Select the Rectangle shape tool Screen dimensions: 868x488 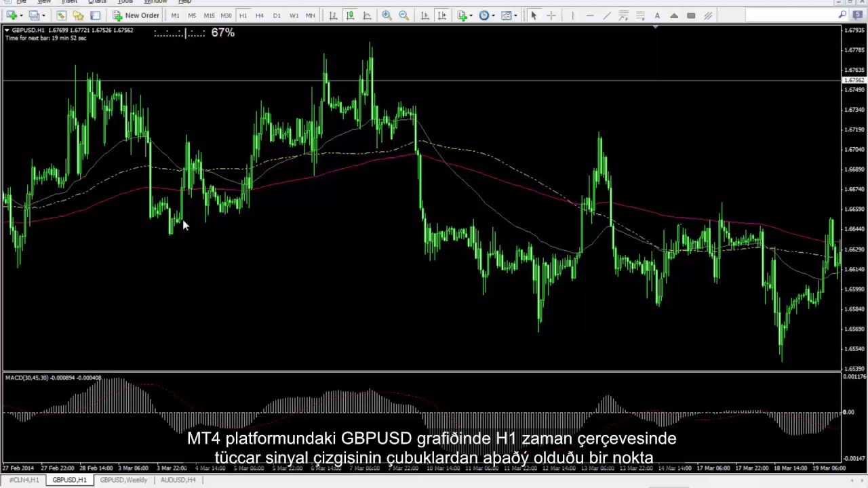[x=691, y=15]
